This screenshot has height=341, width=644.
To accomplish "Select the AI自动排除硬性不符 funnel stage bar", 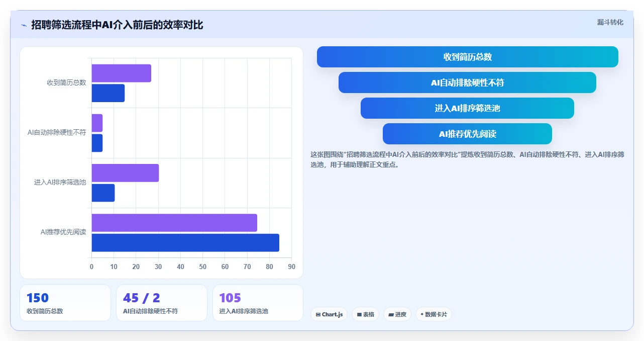I will (x=467, y=82).
